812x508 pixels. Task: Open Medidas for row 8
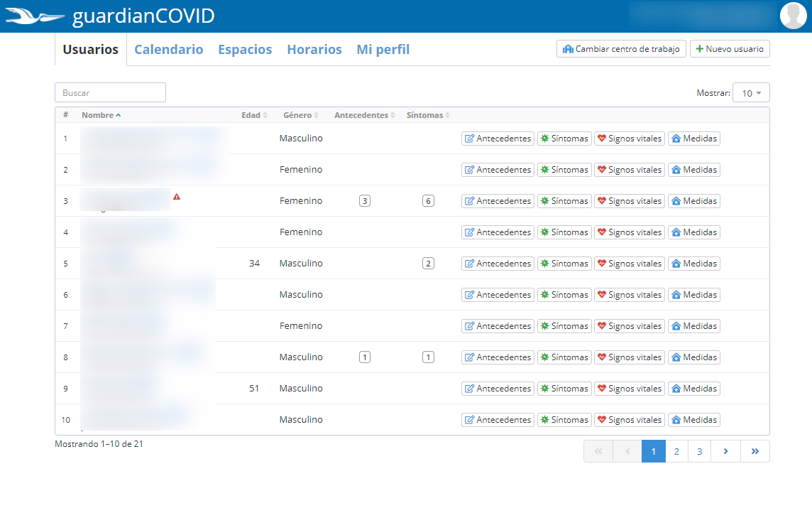tap(694, 357)
